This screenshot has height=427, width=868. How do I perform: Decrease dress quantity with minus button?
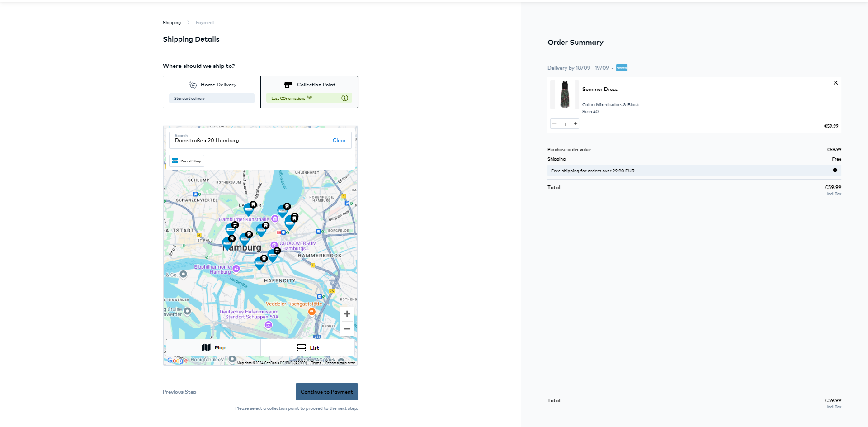(554, 124)
